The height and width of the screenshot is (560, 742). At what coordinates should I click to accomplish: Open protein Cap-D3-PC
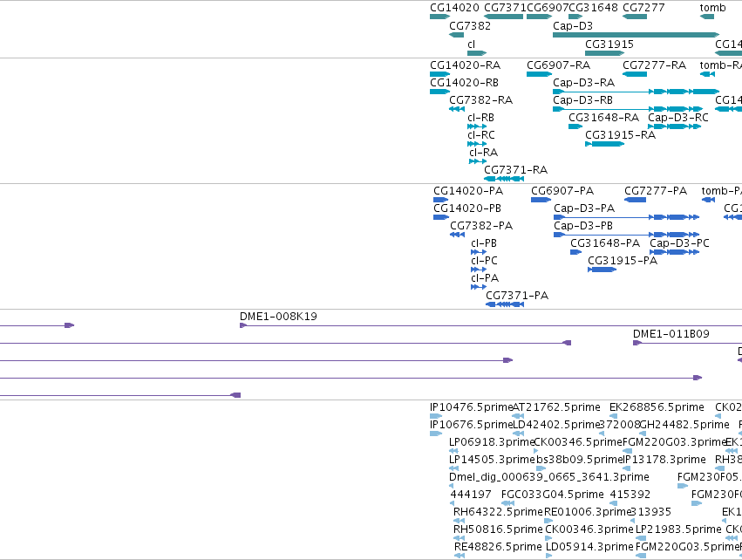click(x=679, y=242)
